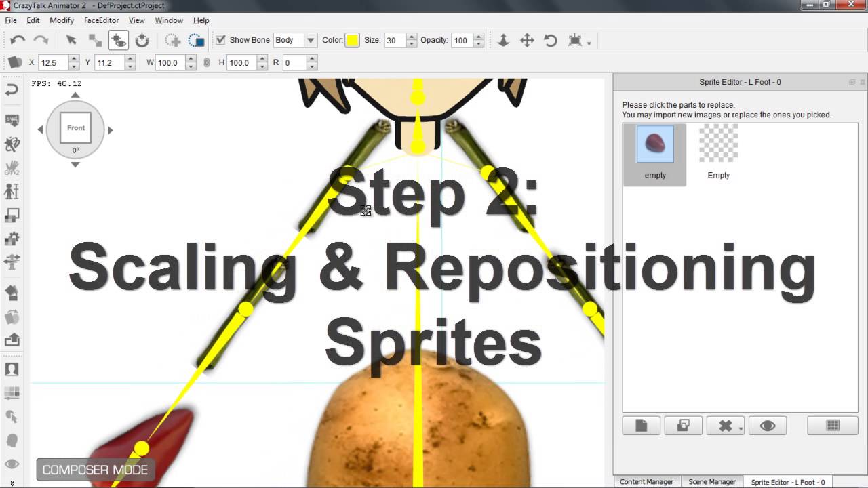The width and height of the screenshot is (868, 488).
Task: Click the SWF import icon in sidebar
Action: click(12, 120)
